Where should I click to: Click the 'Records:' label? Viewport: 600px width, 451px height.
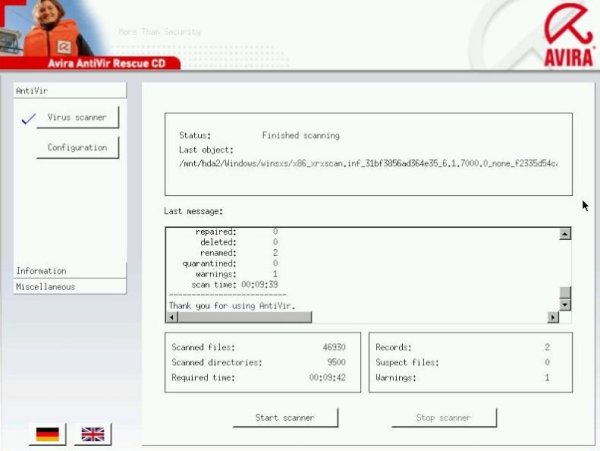[393, 347]
